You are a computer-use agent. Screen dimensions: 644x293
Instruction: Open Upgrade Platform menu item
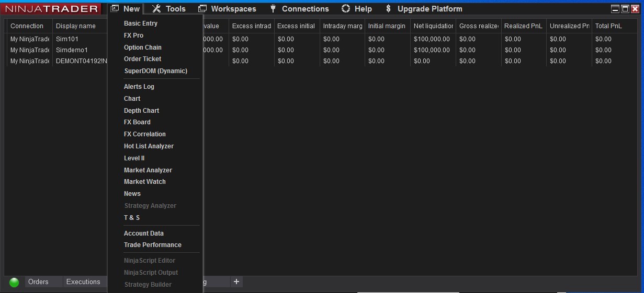pos(430,8)
